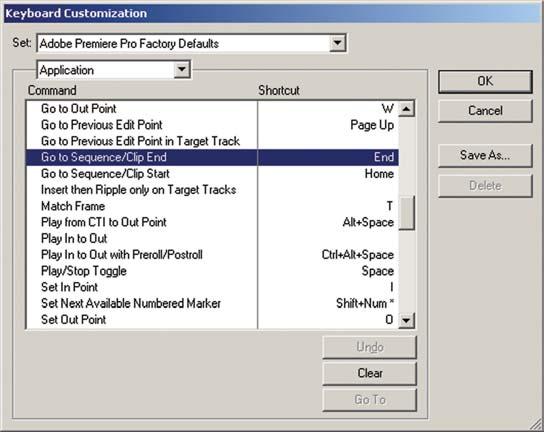The width and height of the screenshot is (544, 432).
Task: Open the Application dropdown arrow
Action: 181,70
